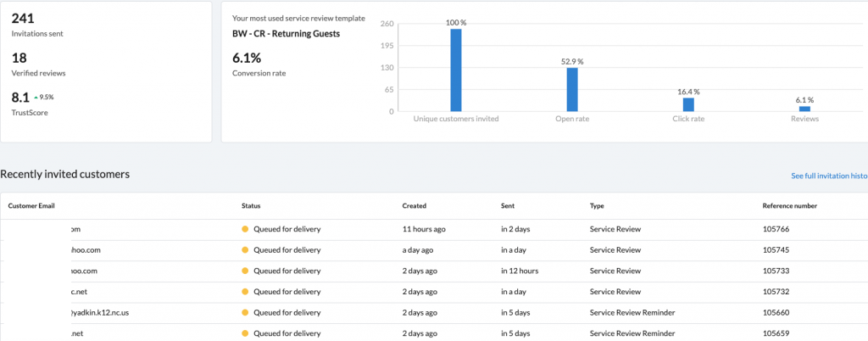Sort the table by Status column header
This screenshot has height=341, width=868.
point(251,205)
